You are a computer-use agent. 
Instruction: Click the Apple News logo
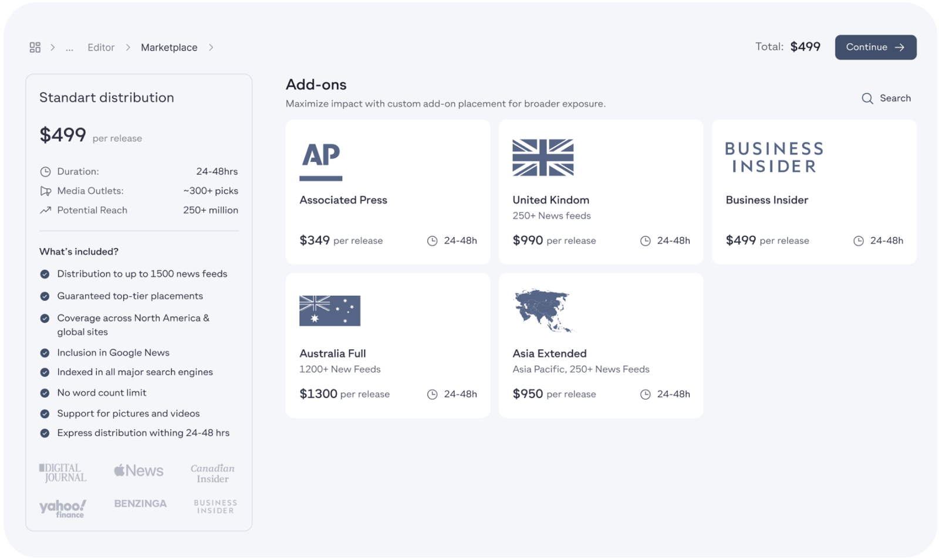pos(139,471)
